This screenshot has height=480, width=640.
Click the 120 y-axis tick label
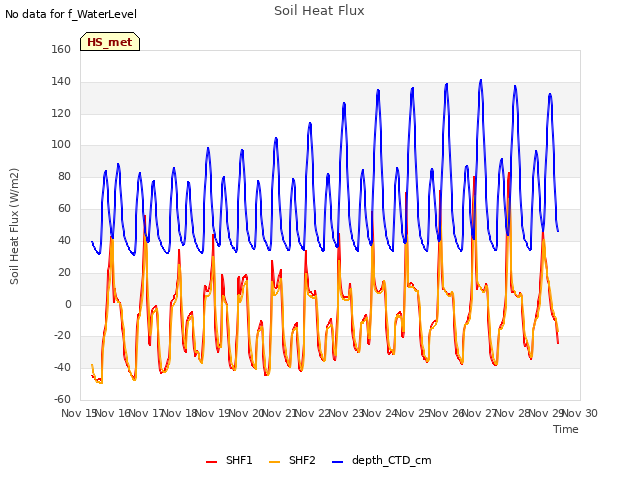(x=61, y=113)
